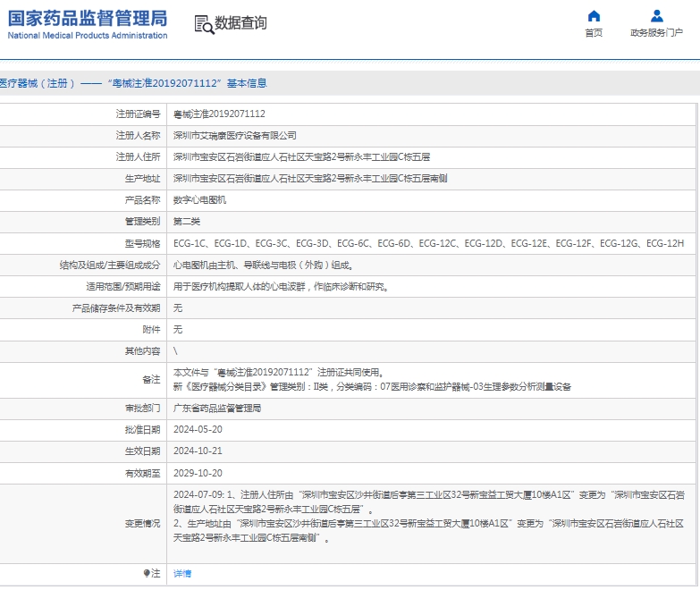Open the 政务服务门户 person icon
The image size is (700, 590).
[x=657, y=16]
